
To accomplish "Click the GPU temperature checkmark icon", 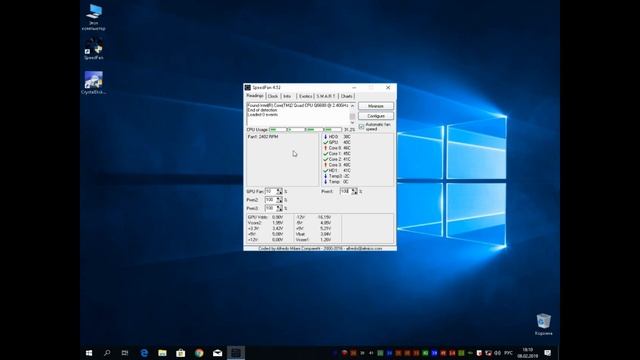I will point(325,142).
